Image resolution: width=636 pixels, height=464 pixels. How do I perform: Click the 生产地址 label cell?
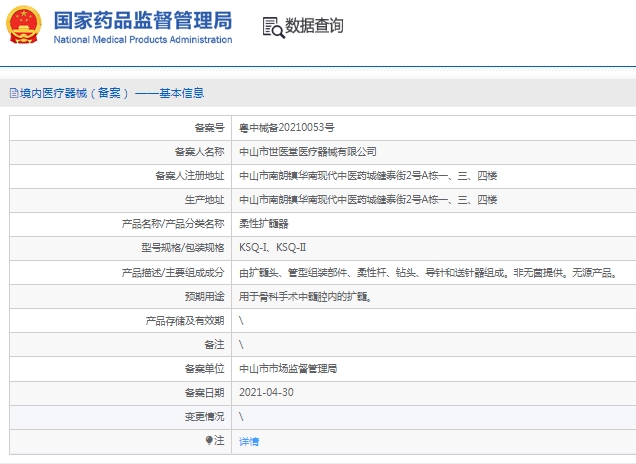click(x=120, y=200)
